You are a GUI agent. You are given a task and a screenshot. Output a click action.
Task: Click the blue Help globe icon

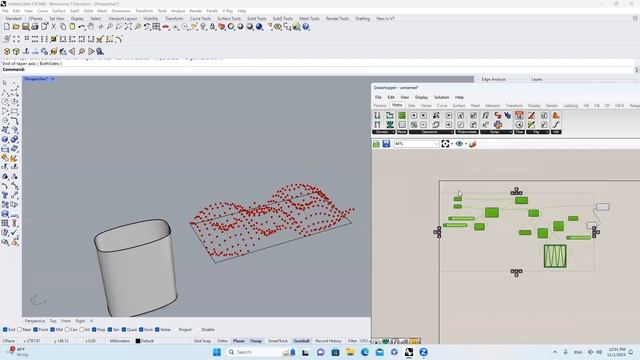(x=306, y=27)
